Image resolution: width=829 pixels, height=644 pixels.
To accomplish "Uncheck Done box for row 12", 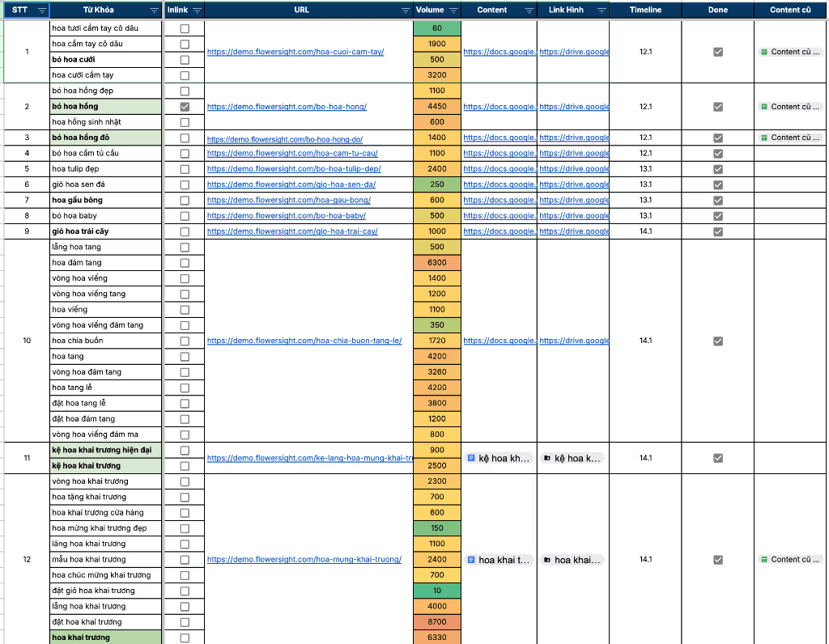I will pos(718,560).
